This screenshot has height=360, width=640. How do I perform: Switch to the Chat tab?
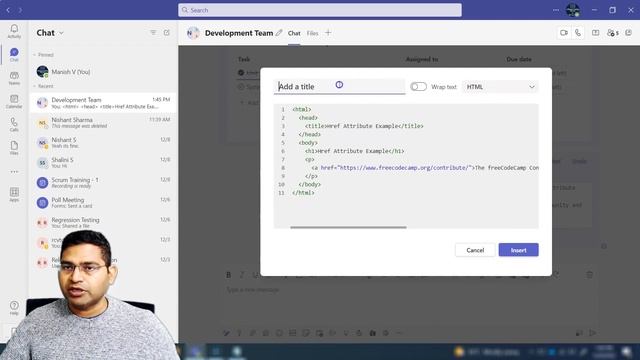tap(294, 33)
